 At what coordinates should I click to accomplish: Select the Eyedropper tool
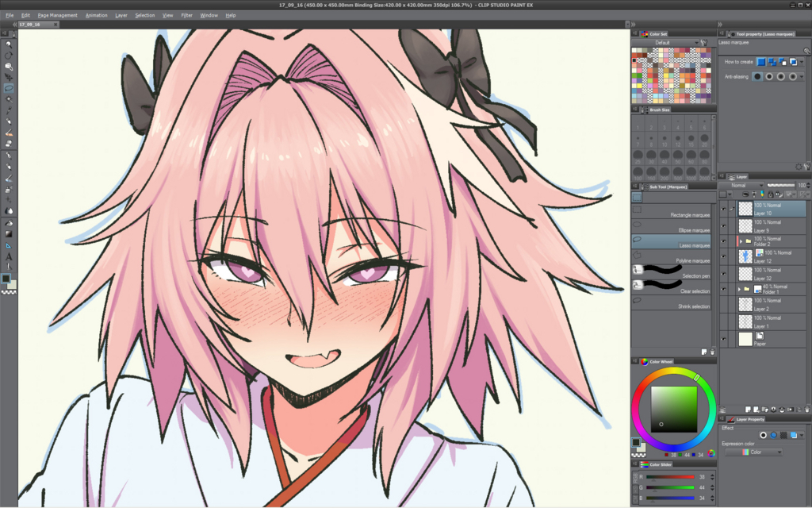8,110
